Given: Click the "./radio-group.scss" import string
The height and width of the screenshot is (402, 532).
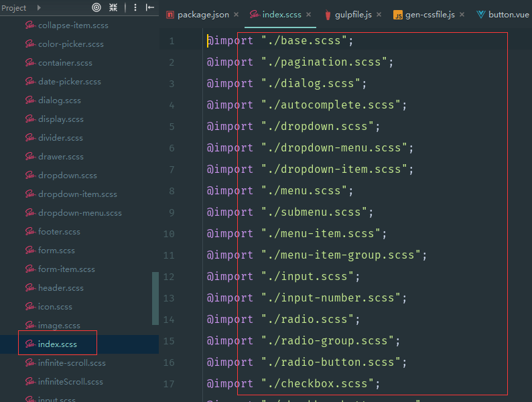Looking at the screenshot, I should click(328, 340).
